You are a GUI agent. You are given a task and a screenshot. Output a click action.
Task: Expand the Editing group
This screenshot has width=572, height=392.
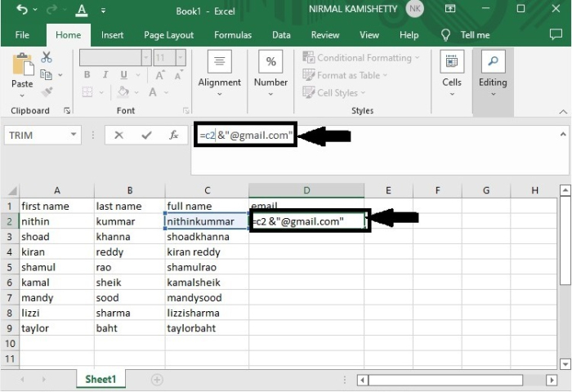point(493,74)
